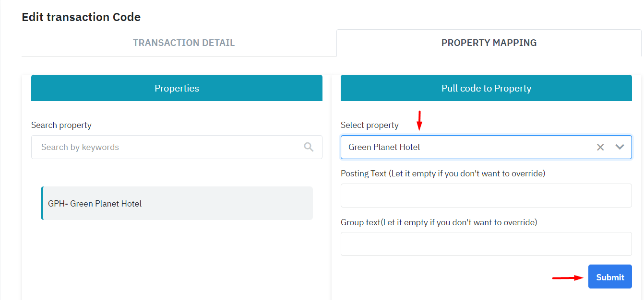
Task: Click into the Posting Text input box
Action: 486,196
